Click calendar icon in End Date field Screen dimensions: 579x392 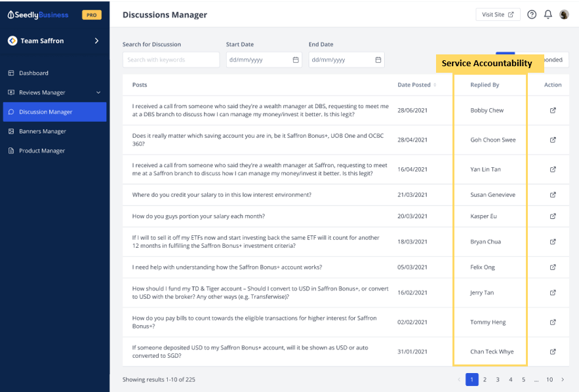(378, 60)
